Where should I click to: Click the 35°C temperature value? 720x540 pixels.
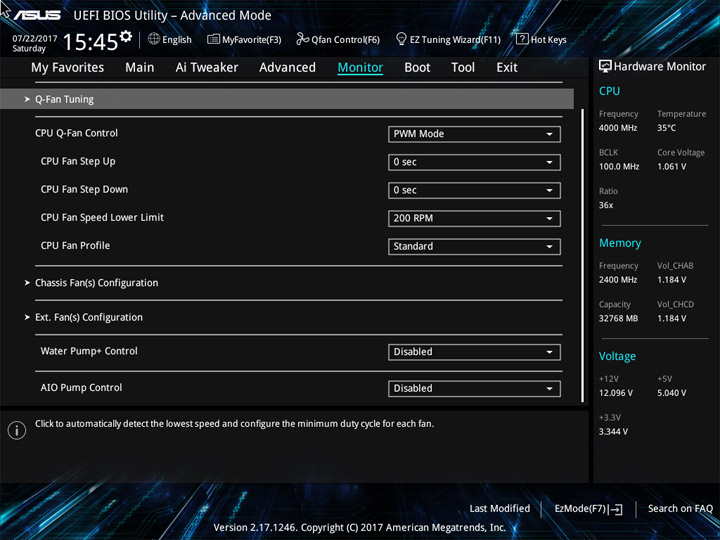pyautogui.click(x=666, y=128)
